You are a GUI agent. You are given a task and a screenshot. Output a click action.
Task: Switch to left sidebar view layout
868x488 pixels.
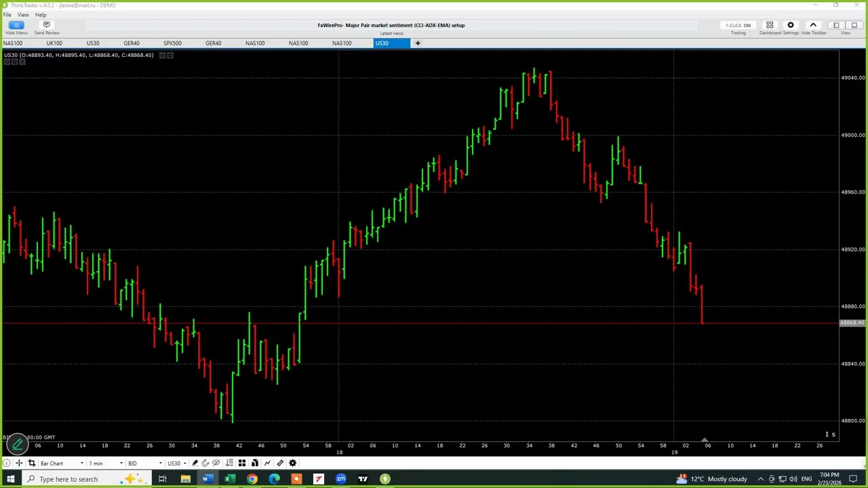[836, 25]
